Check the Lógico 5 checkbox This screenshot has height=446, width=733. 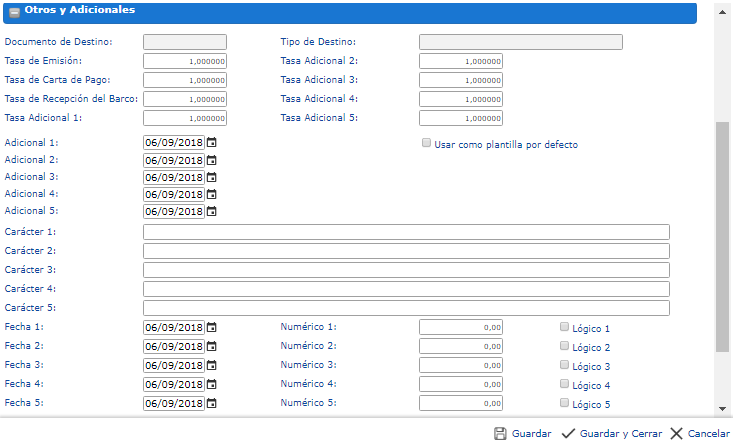pyautogui.click(x=564, y=403)
